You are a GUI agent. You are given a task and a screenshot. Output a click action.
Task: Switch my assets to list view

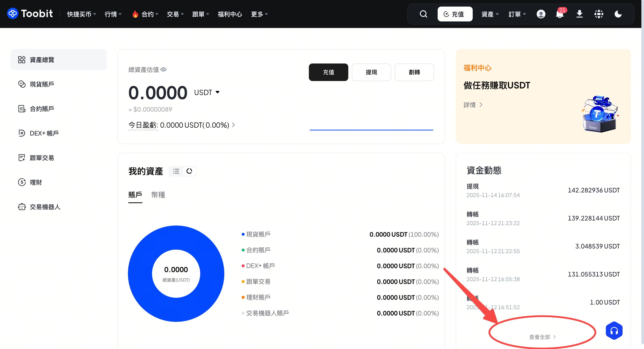tap(176, 171)
